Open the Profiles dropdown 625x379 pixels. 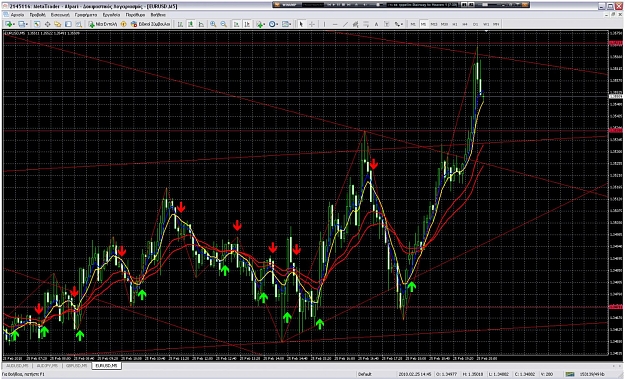point(24,24)
